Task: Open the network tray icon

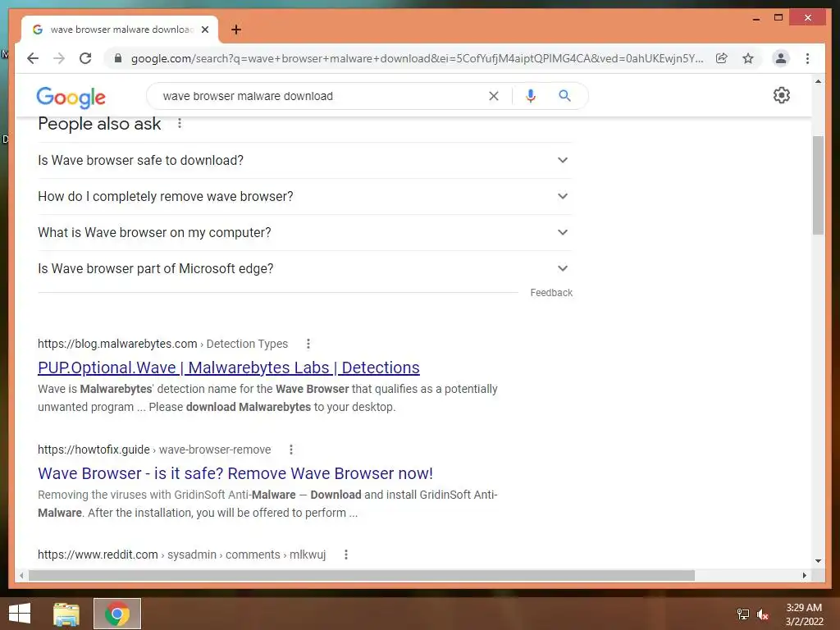Action: point(743,614)
